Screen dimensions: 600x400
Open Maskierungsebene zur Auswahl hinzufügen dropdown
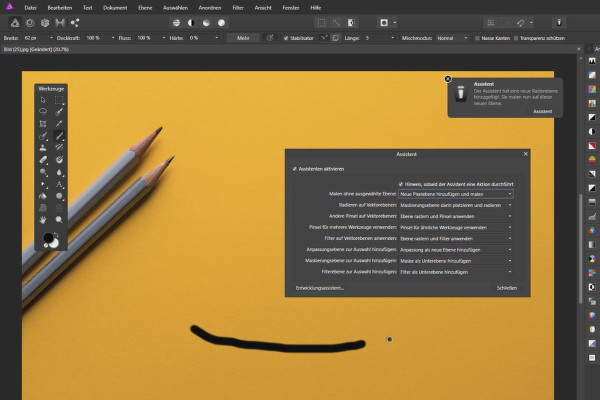455,261
